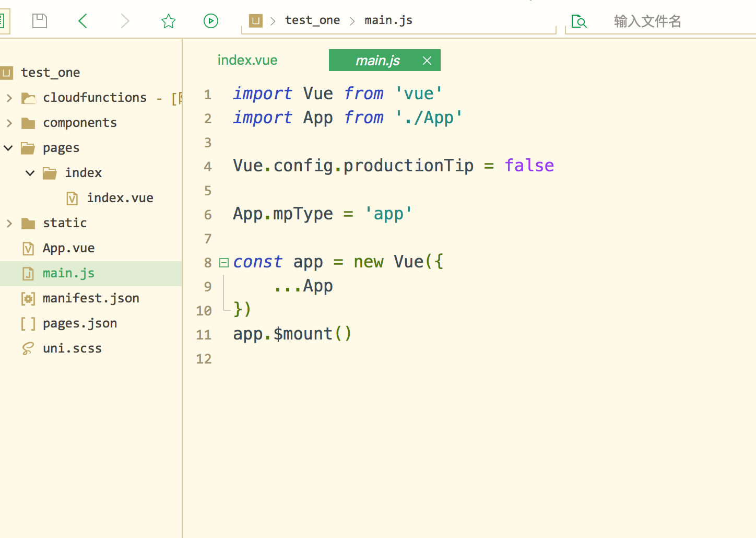The width and height of the screenshot is (756, 538).
Task: Click the './App' string on line 2
Action: tap(429, 118)
